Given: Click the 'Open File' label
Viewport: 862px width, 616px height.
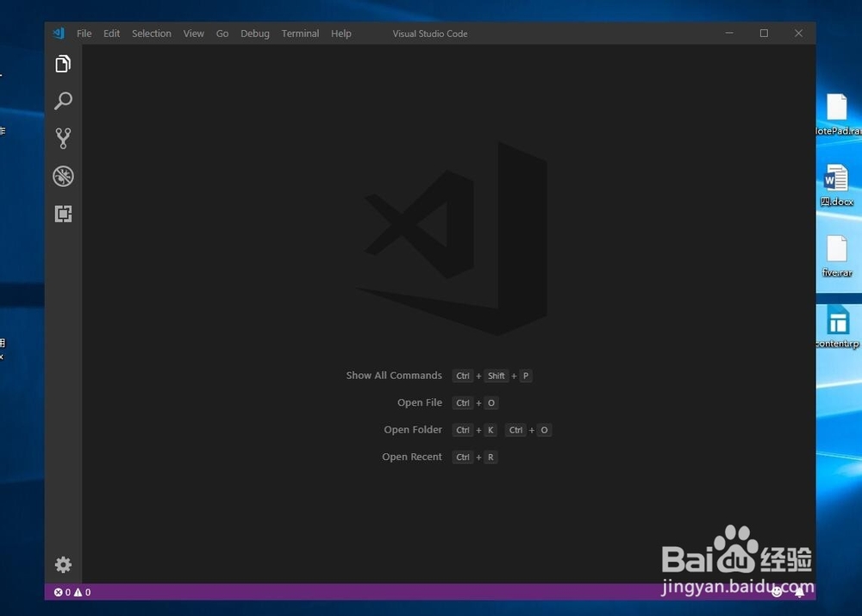Looking at the screenshot, I should [x=420, y=402].
